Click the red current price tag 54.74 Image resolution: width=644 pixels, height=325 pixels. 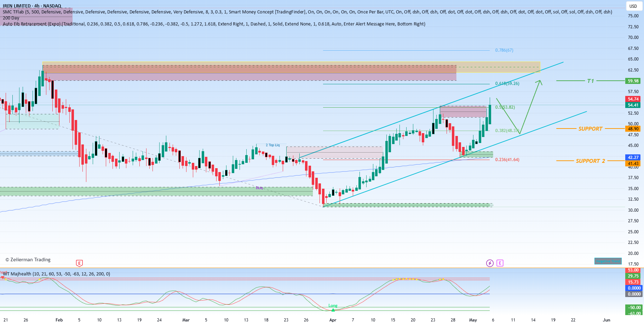(x=633, y=99)
